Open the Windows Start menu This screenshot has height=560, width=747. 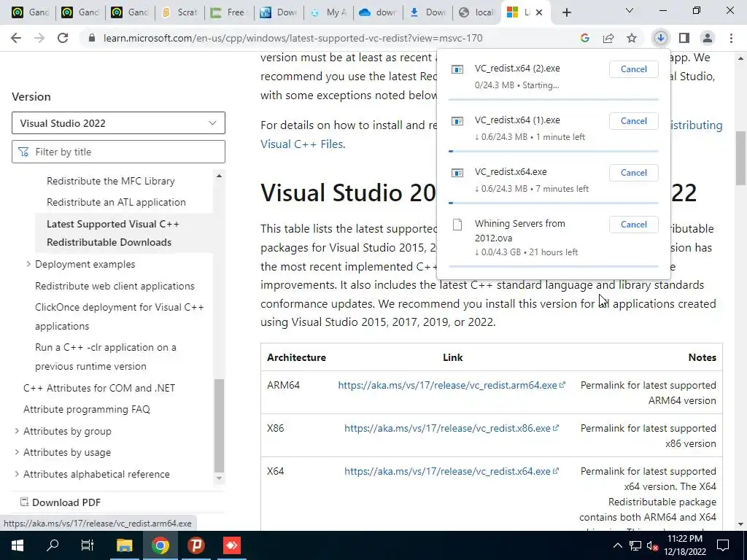pos(18,545)
